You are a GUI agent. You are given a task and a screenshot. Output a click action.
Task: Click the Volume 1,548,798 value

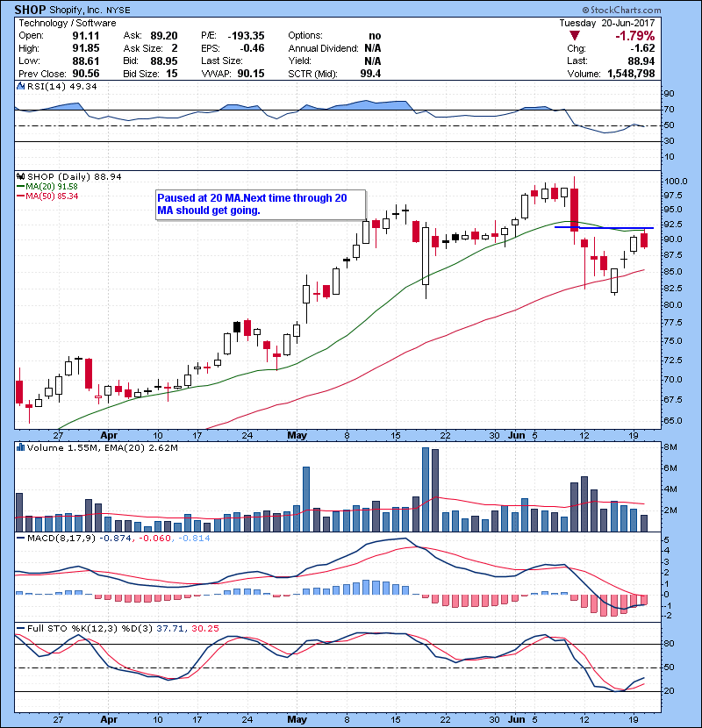pyautogui.click(x=631, y=74)
